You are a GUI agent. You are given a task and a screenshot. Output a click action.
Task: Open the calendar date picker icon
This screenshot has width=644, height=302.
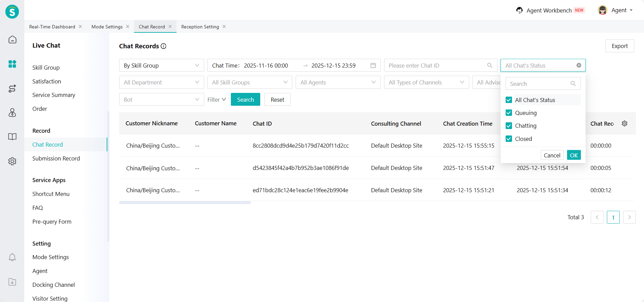pyautogui.click(x=373, y=66)
